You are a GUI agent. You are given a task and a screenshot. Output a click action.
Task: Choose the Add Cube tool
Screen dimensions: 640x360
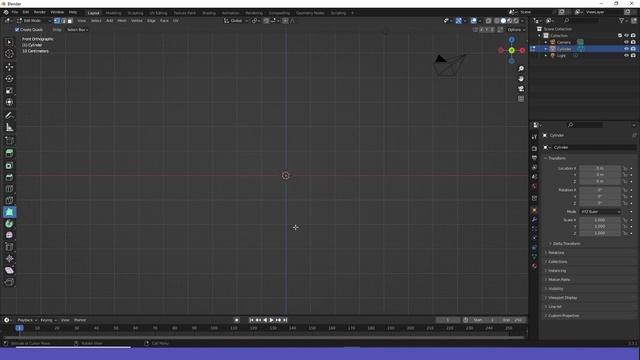[9, 141]
